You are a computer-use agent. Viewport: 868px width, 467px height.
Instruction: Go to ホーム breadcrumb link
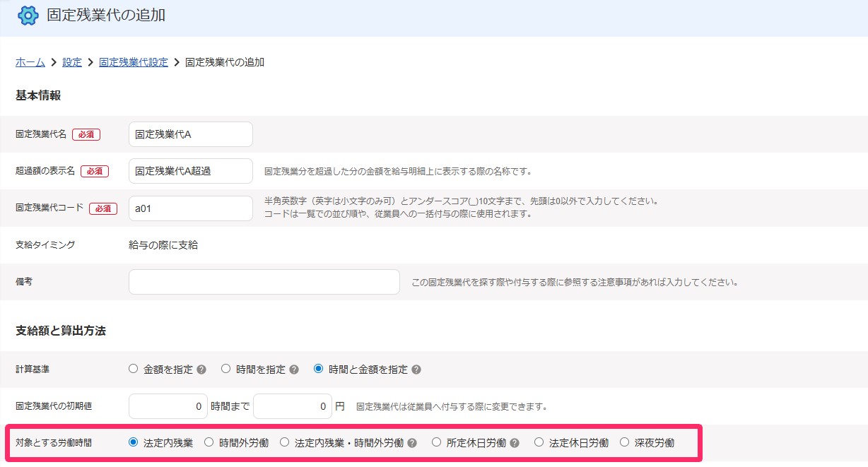point(30,62)
